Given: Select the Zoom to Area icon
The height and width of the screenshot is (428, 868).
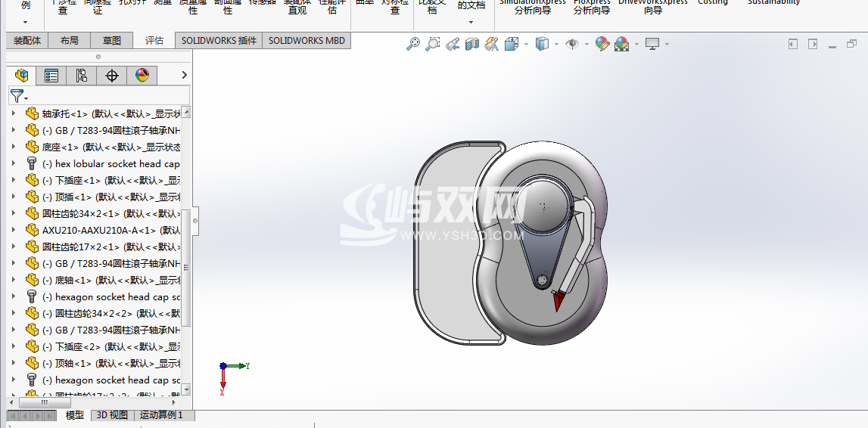Looking at the screenshot, I should coord(432,44).
